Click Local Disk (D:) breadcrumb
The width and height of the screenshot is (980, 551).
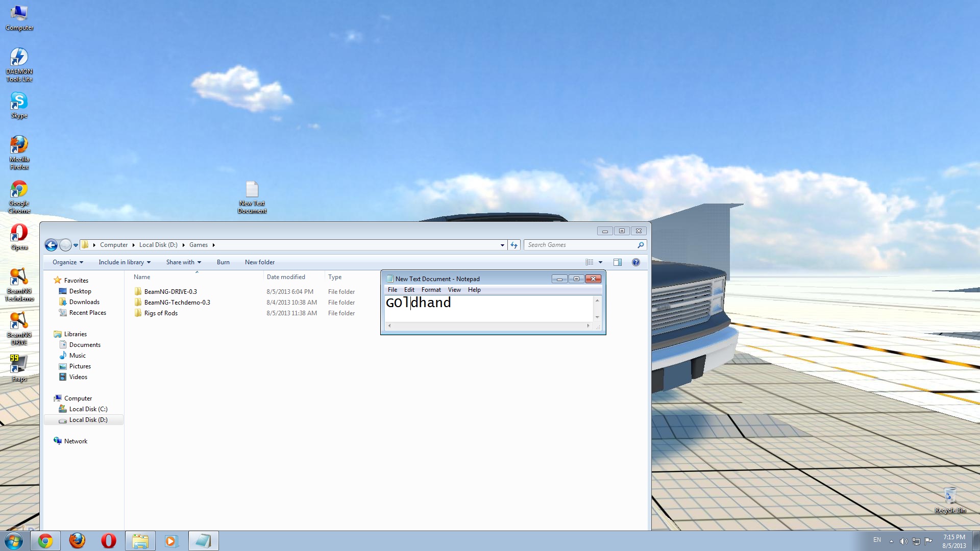(x=158, y=245)
